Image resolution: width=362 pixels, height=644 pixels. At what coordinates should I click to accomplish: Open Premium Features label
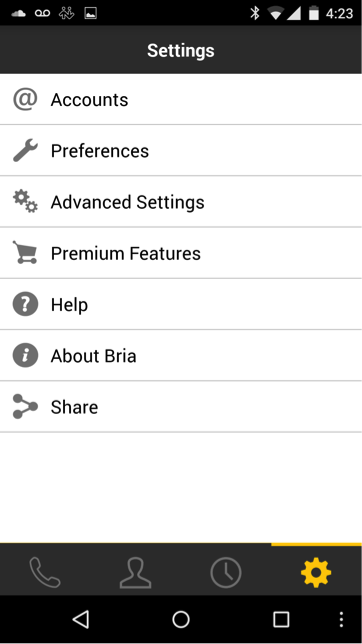pyautogui.click(x=126, y=253)
